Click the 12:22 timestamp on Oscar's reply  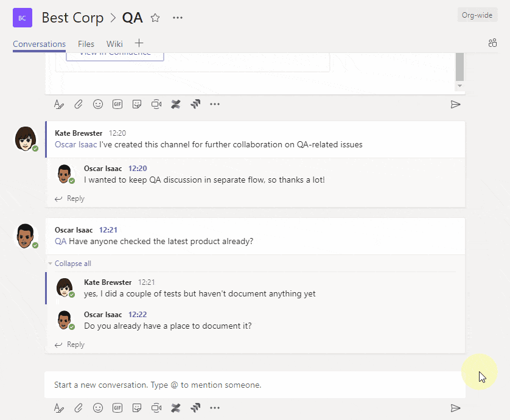tap(138, 315)
